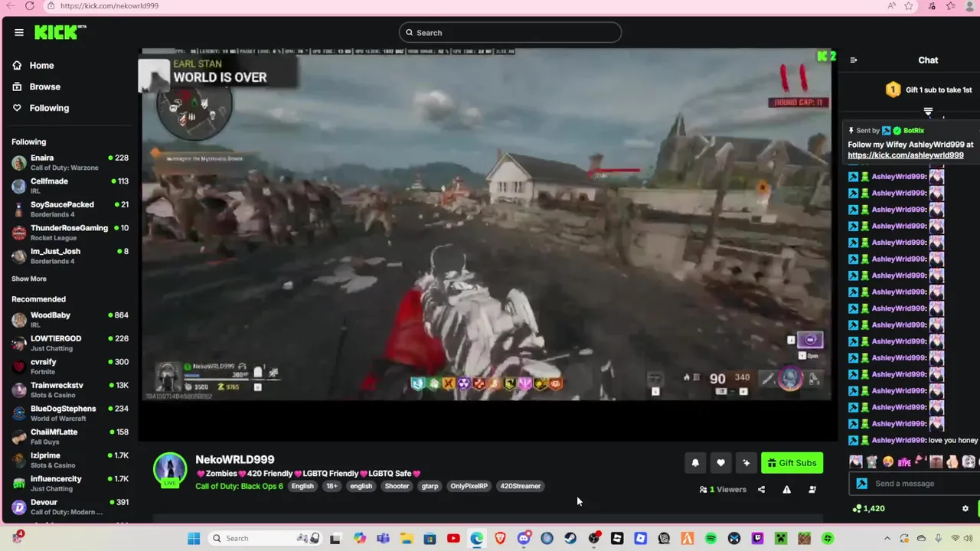Viewport: 980px width, 551px height.
Task: Expand pinned message drag handle in chat
Action: click(x=928, y=112)
